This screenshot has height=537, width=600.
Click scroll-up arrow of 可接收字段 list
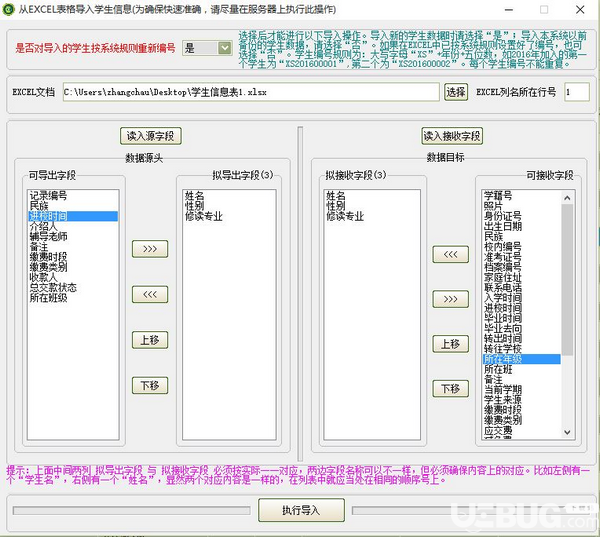click(x=567, y=197)
